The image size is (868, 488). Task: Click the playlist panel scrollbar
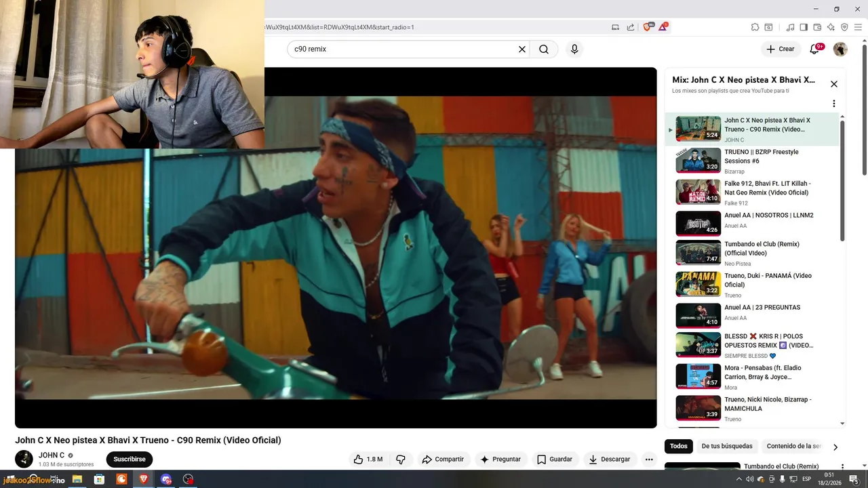pyautogui.click(x=843, y=180)
